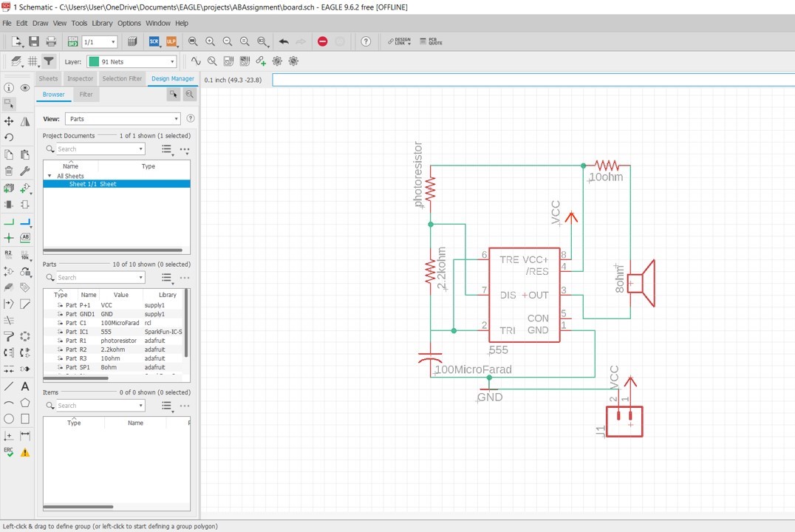
Task: Click the green 91 Nets layer color swatch
Action: tap(94, 62)
